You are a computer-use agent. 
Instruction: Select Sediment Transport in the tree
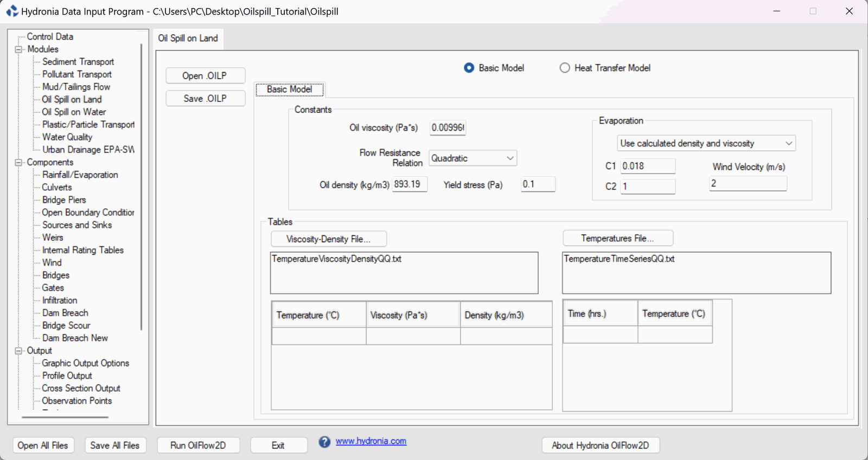pyautogui.click(x=78, y=62)
